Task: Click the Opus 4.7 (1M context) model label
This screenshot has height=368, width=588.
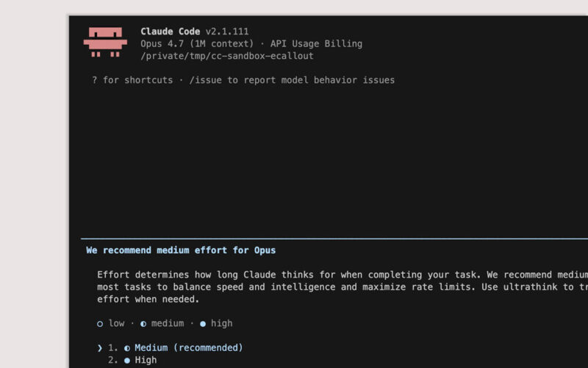Action: coord(197,44)
